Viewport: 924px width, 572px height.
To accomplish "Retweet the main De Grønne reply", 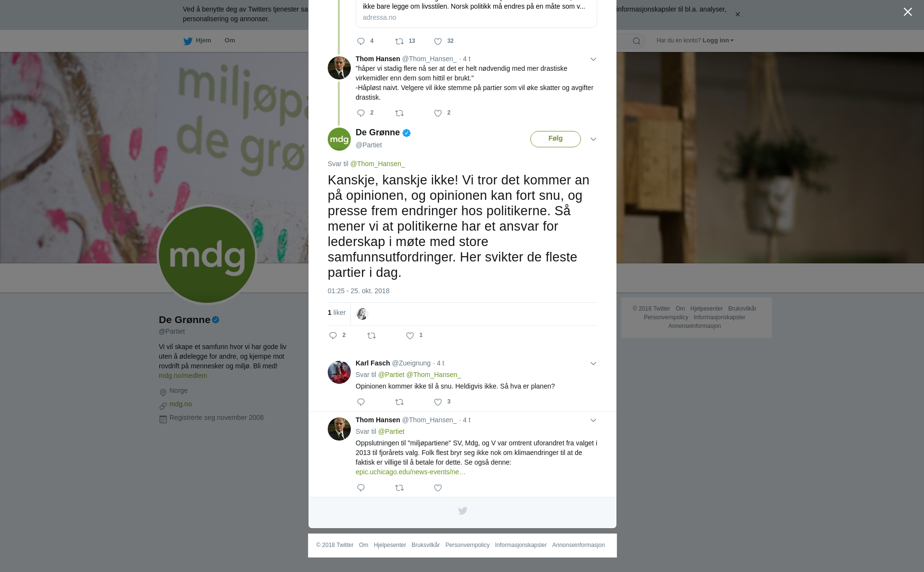I will click(372, 336).
